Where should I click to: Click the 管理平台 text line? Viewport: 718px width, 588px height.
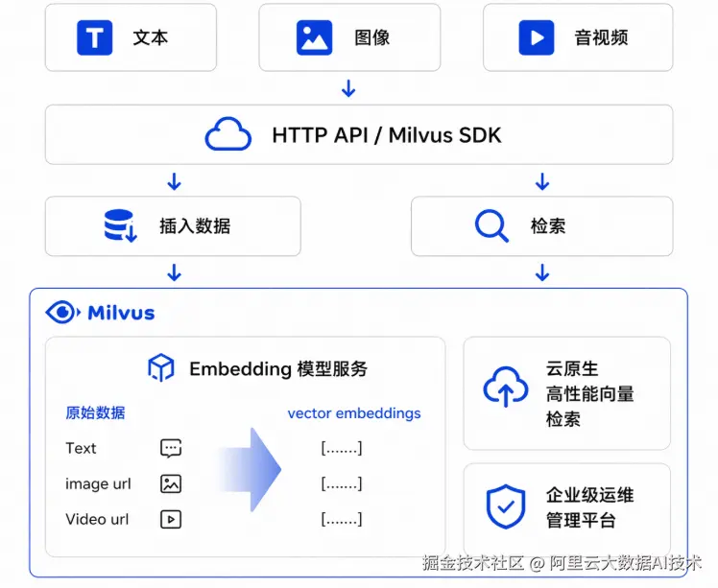point(581,520)
